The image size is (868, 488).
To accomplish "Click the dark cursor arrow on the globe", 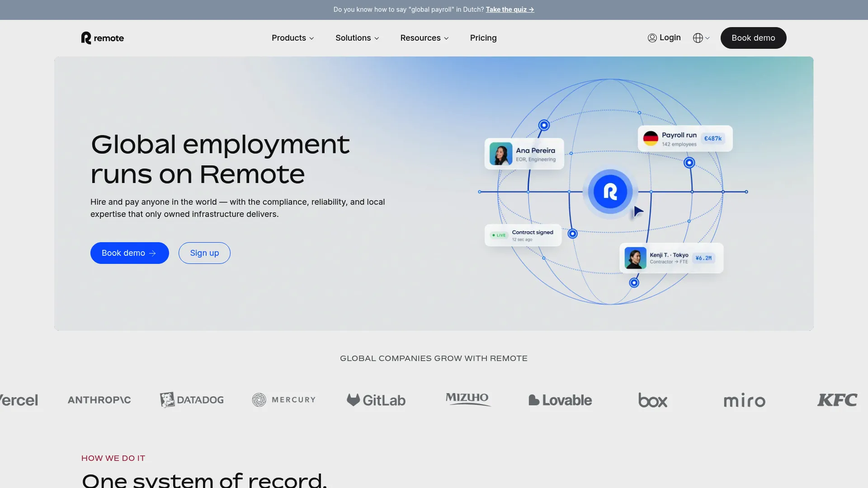I will (x=638, y=211).
